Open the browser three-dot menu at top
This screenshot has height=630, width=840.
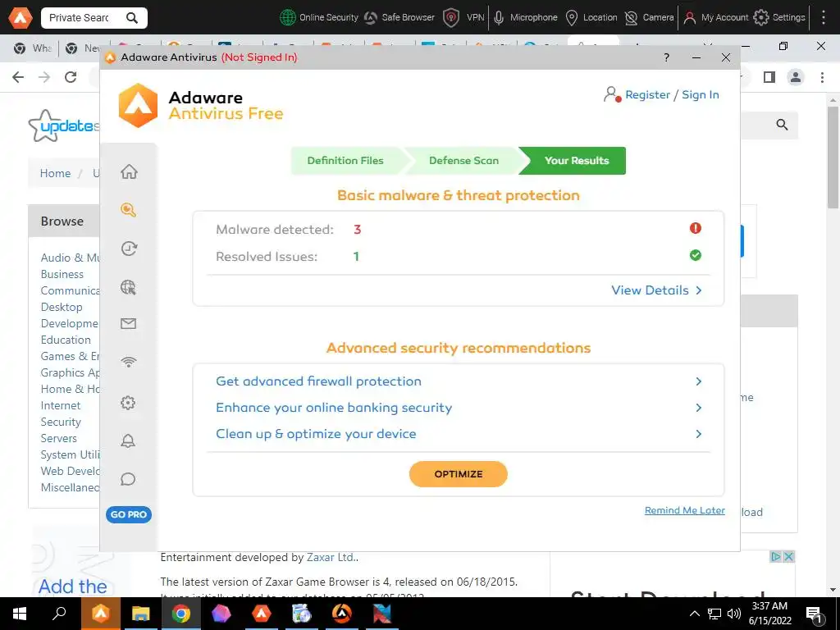click(824, 18)
